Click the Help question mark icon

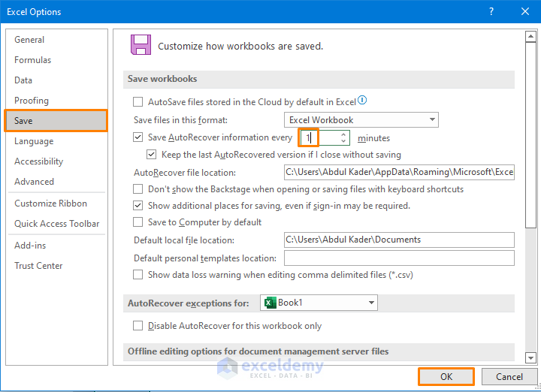[491, 11]
